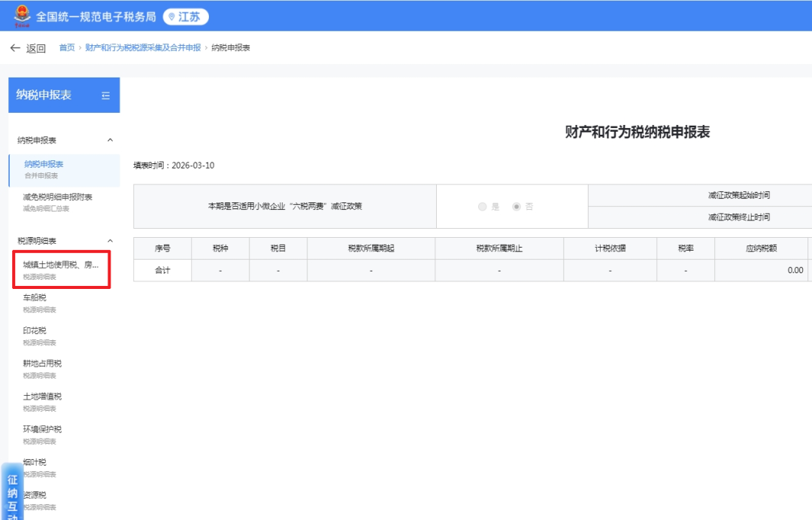Click the 计税依据 column header
Viewport: 812px width, 520px height.
point(610,248)
